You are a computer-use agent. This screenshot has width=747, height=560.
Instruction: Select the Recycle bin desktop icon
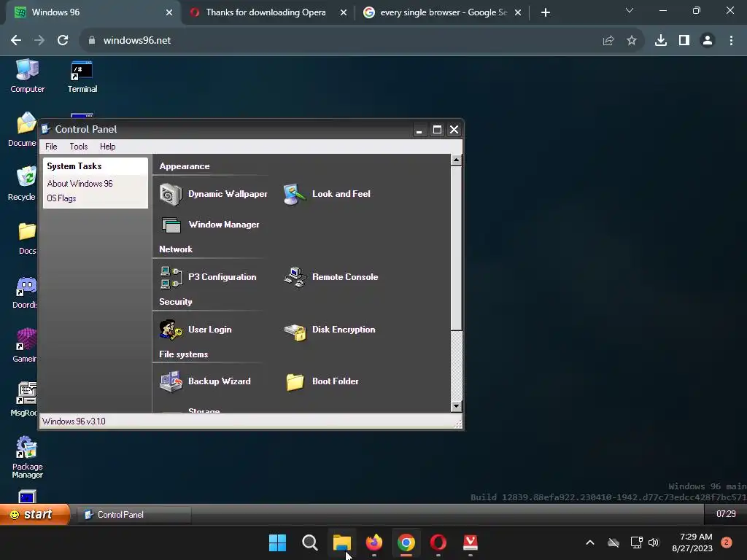click(23, 184)
